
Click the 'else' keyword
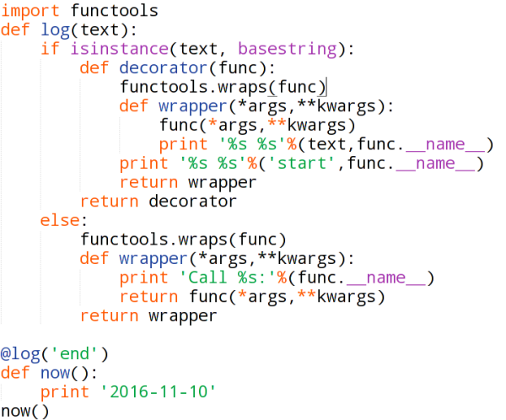tap(60, 221)
